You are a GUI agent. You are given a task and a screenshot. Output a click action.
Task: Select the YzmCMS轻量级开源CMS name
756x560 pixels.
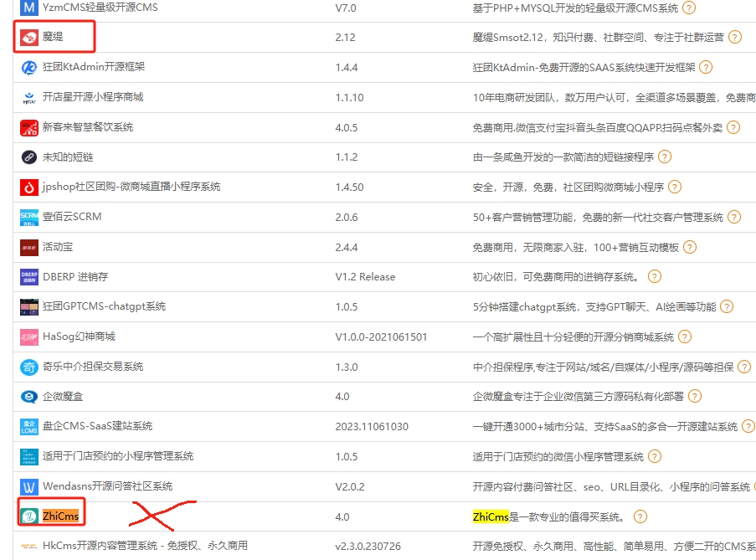coord(100,8)
